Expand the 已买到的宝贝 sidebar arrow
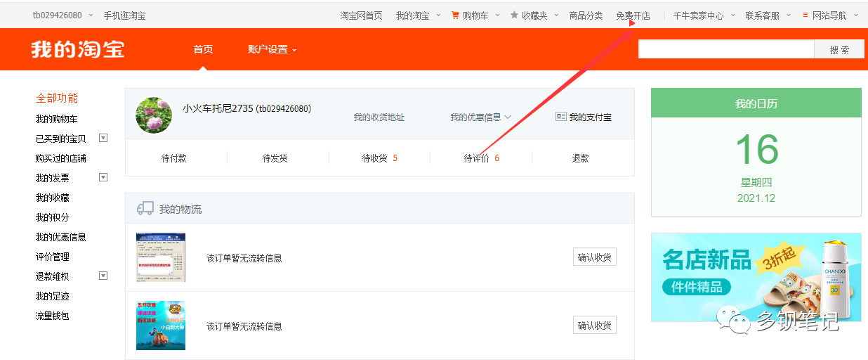 pos(103,138)
